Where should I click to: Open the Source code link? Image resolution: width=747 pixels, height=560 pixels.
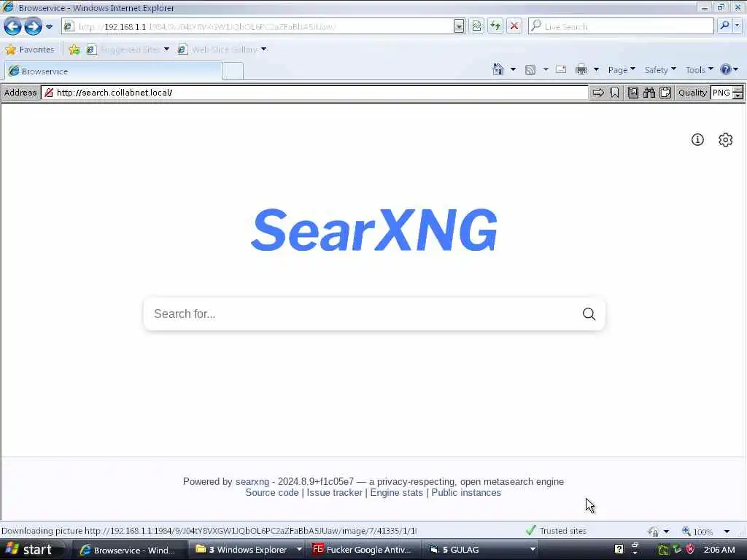tap(272, 493)
